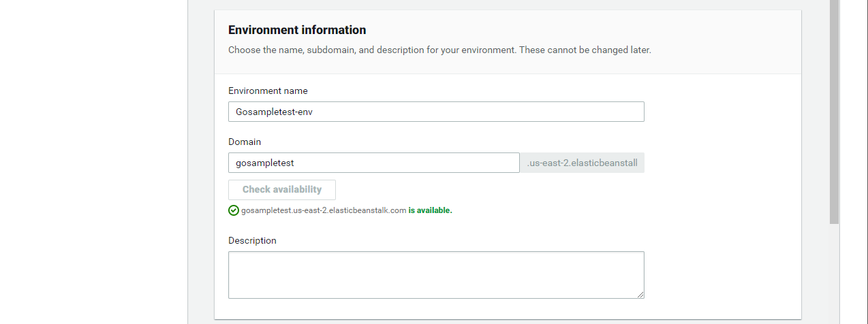Screen dimensions: 868x324
Task: Click the green availability checkmark icon
Action: tap(234, 210)
